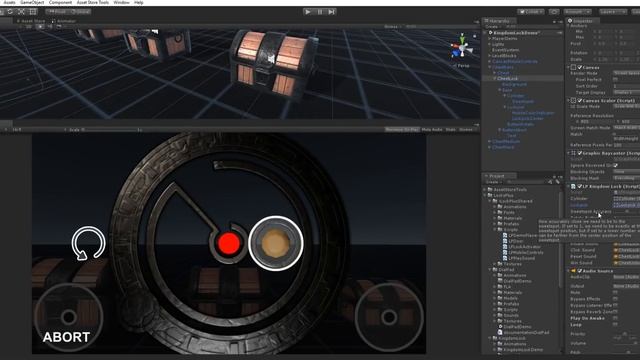This screenshot has height=360, width=640.
Task: Toggle Ignore Reversed Graphics checkbox
Action: tap(616, 165)
